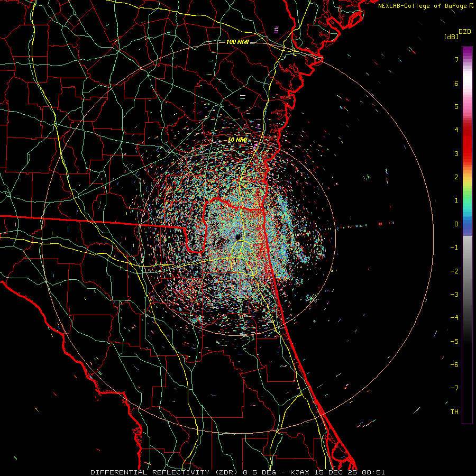Screen dimensions: 476x476
Task: Select the positive 4 dB scale label
Action: [456, 130]
